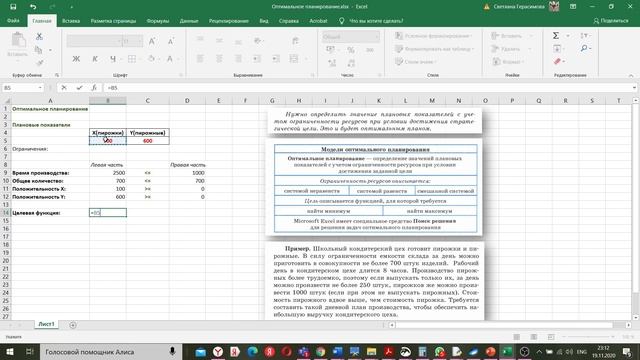Click the Find and Select magnifier icon
Screen dimensions: 640x360
point(584,49)
